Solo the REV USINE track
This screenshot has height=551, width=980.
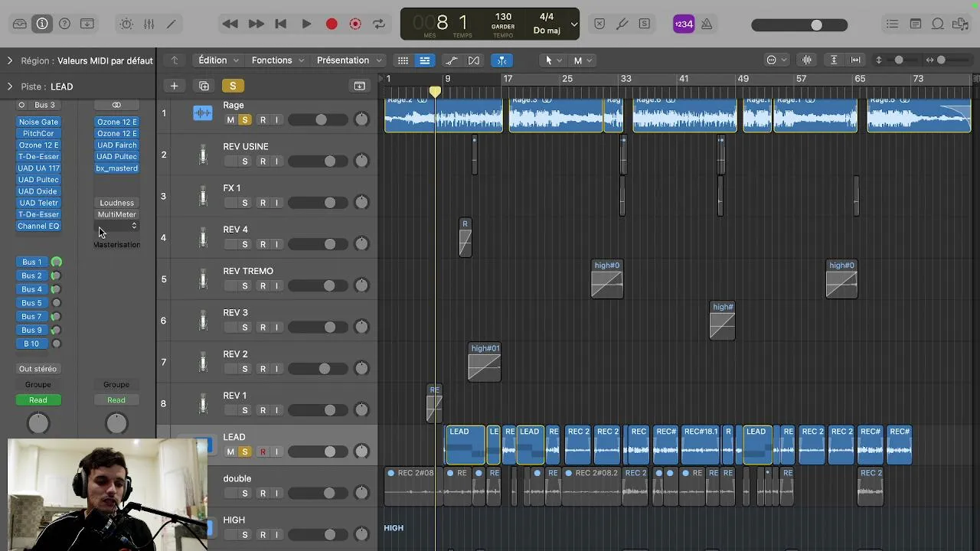[x=245, y=161]
